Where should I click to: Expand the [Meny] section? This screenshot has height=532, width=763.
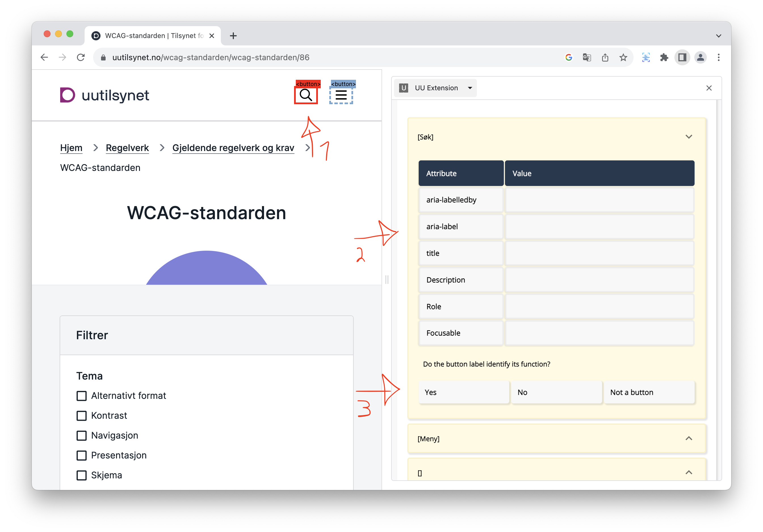point(689,439)
